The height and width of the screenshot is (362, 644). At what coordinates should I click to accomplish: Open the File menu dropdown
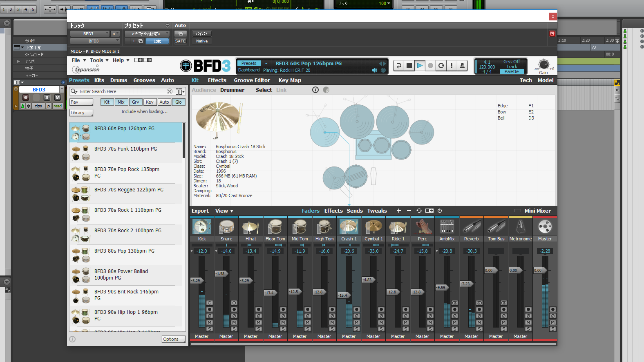pyautogui.click(x=79, y=60)
